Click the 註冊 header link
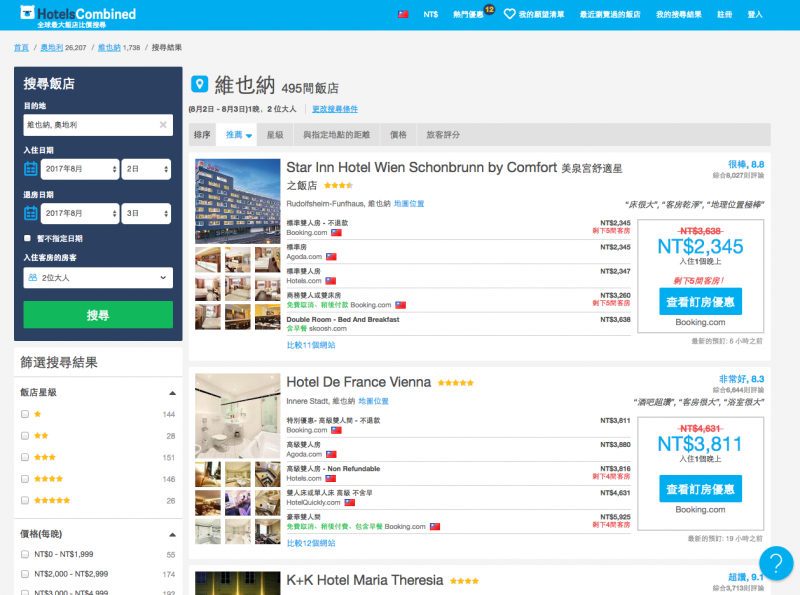Image resolution: width=800 pixels, height=595 pixels. [x=724, y=14]
